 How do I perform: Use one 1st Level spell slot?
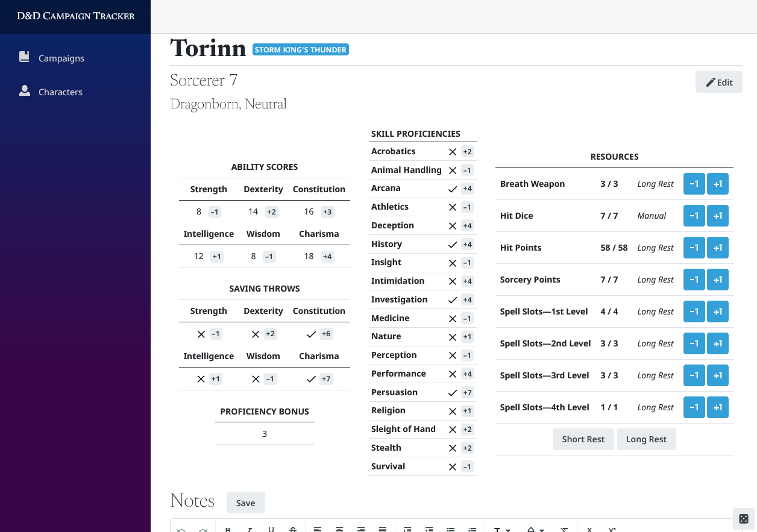[x=694, y=311]
